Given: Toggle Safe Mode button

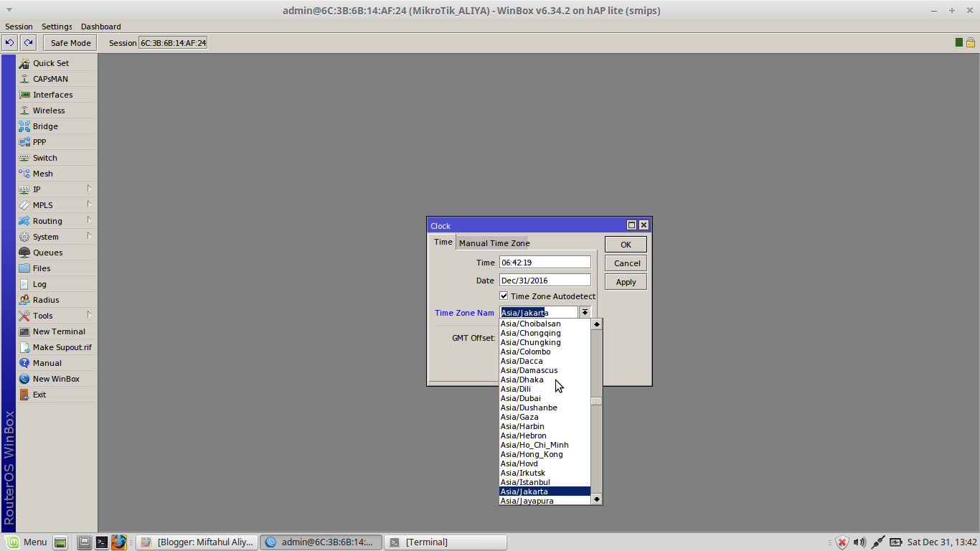Looking at the screenshot, I should 71,43.
